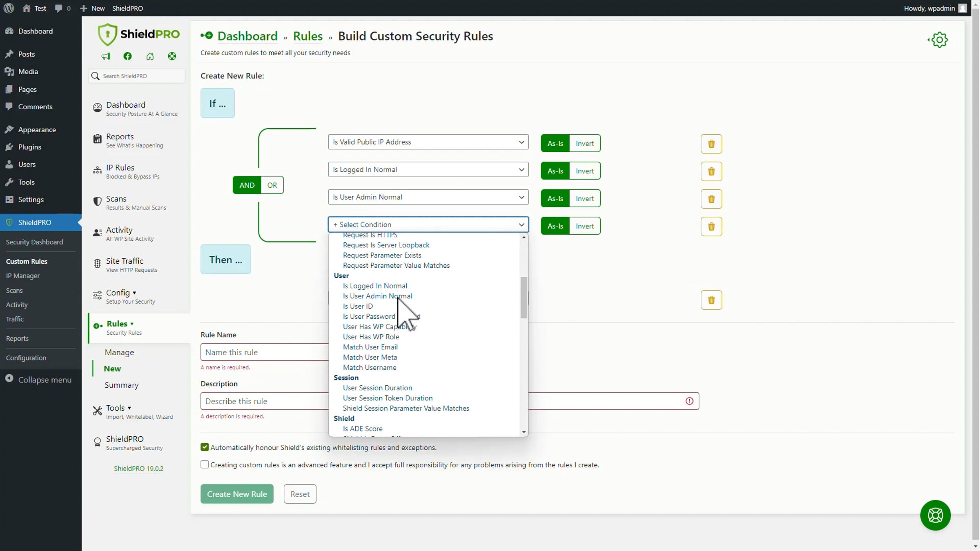Click the condition list scrollbar thumb
The height and width of the screenshot is (551, 980).
coord(523,297)
